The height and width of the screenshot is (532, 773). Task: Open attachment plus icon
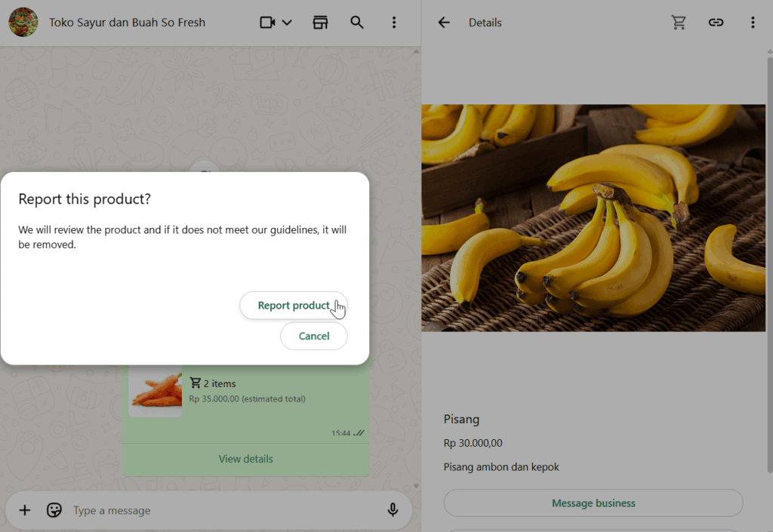pos(25,511)
